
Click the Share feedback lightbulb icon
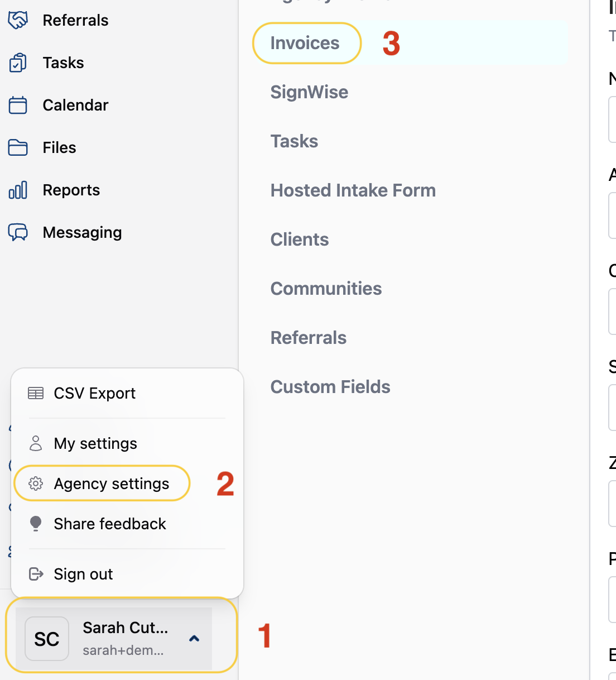click(x=36, y=524)
